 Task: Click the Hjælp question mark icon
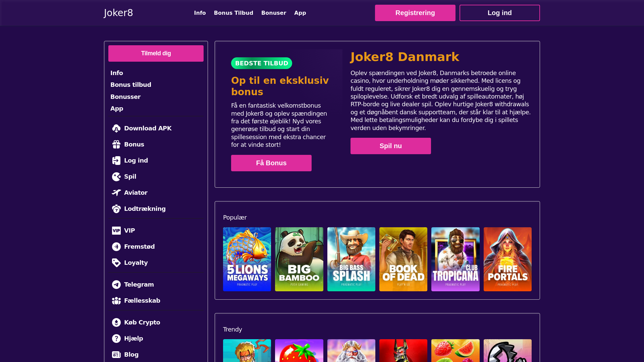[x=116, y=339]
